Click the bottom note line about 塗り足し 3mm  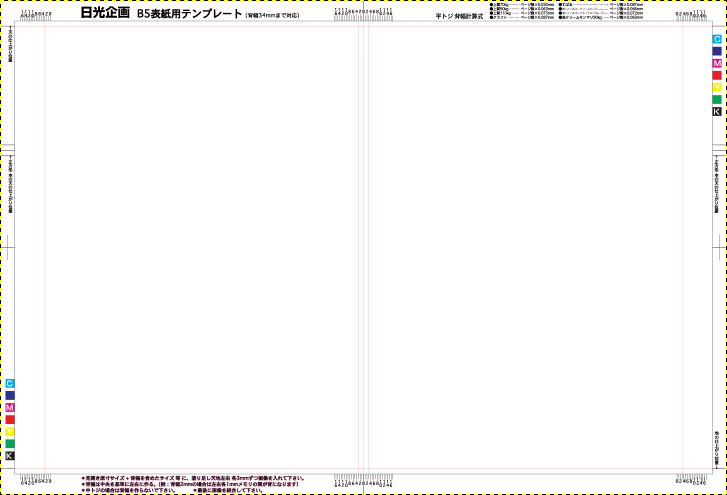tap(193, 478)
